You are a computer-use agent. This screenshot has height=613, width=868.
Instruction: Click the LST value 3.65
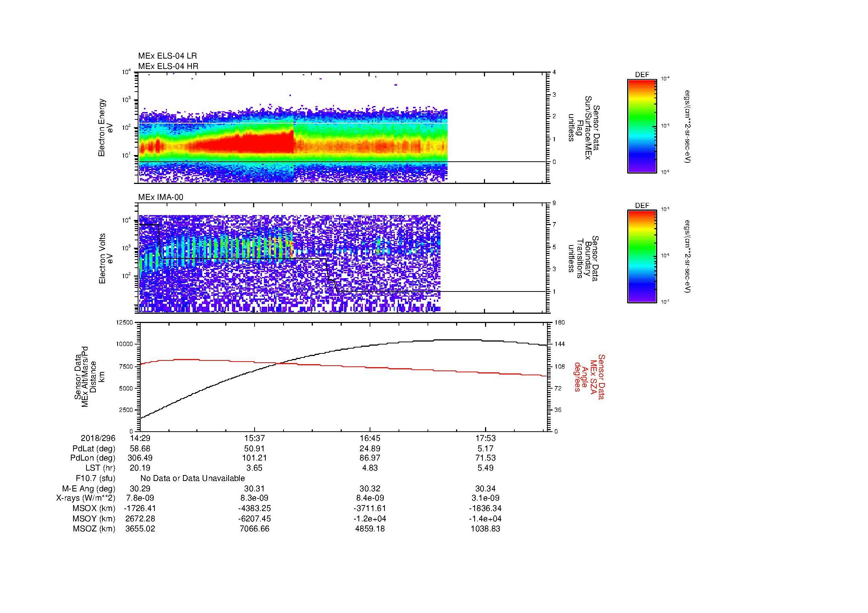[x=255, y=468]
